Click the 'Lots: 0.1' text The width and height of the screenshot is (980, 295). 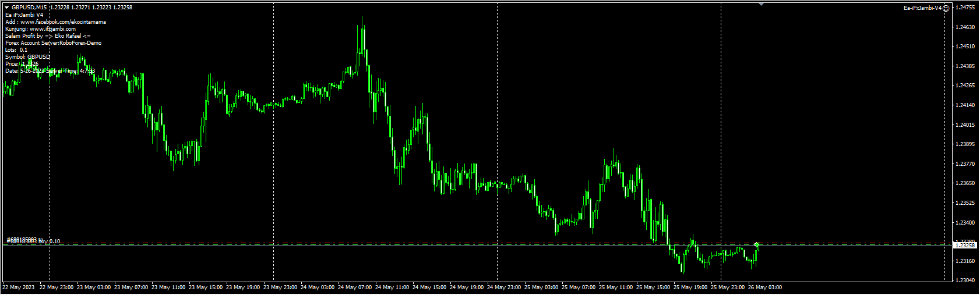16,50
